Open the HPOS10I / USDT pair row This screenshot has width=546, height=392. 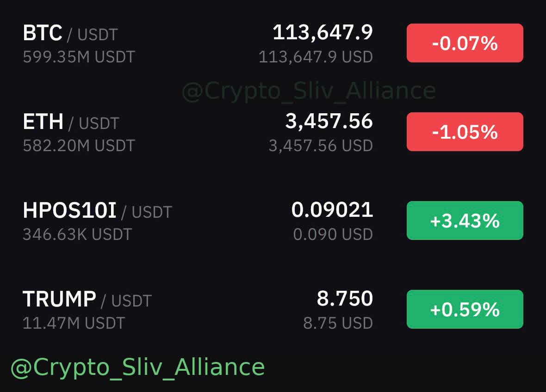(273, 220)
